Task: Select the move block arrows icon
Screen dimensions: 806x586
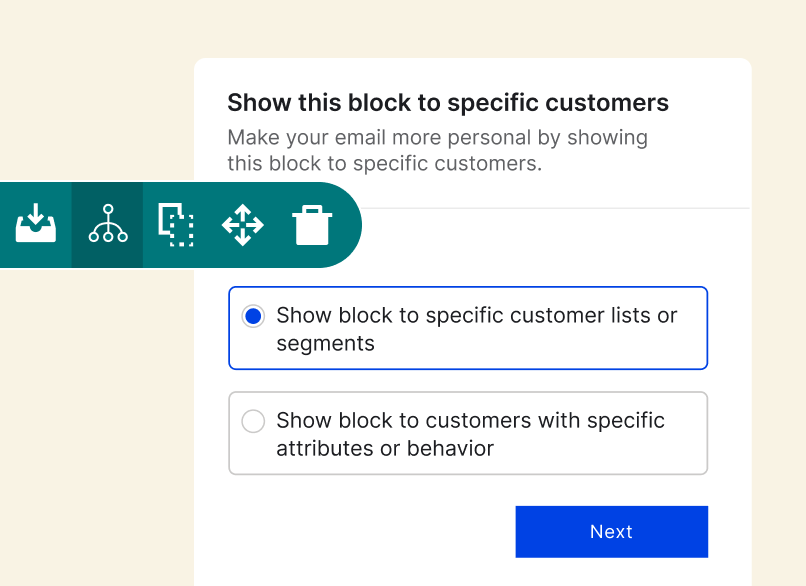Action: point(243,224)
